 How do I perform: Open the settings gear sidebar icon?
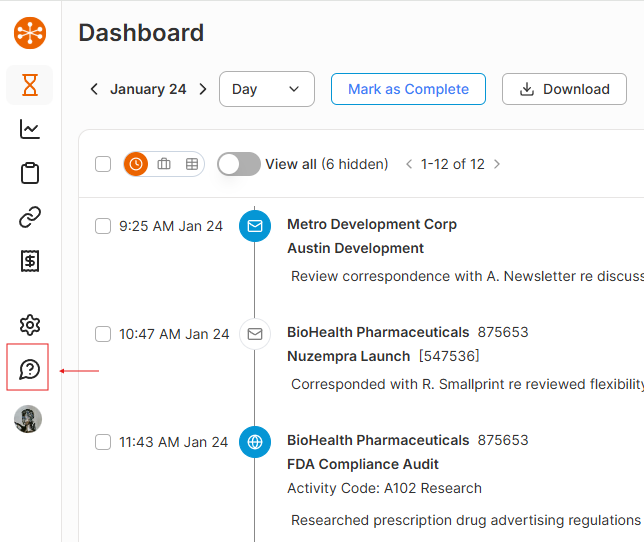click(30, 325)
